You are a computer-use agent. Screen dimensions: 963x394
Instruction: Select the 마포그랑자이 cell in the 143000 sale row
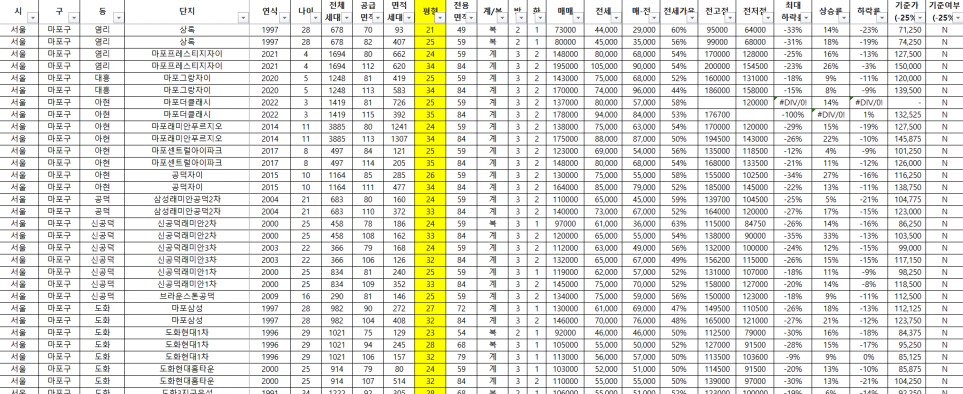[187, 78]
